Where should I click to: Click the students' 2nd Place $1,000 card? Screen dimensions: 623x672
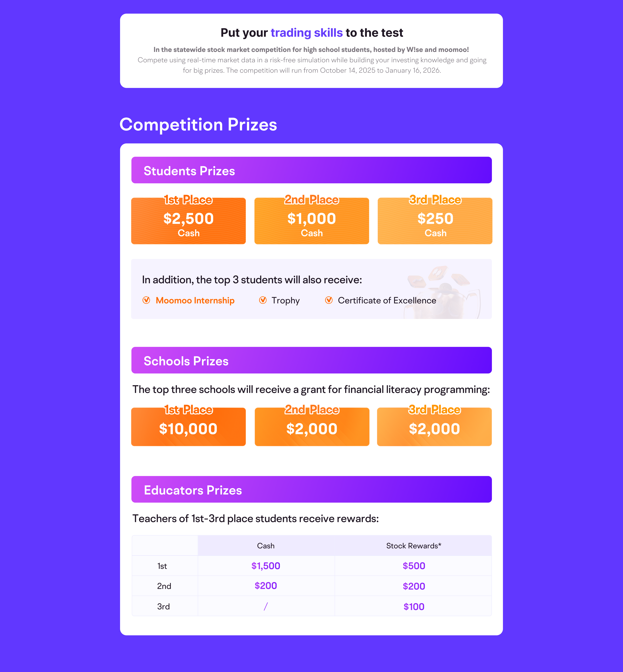click(311, 221)
